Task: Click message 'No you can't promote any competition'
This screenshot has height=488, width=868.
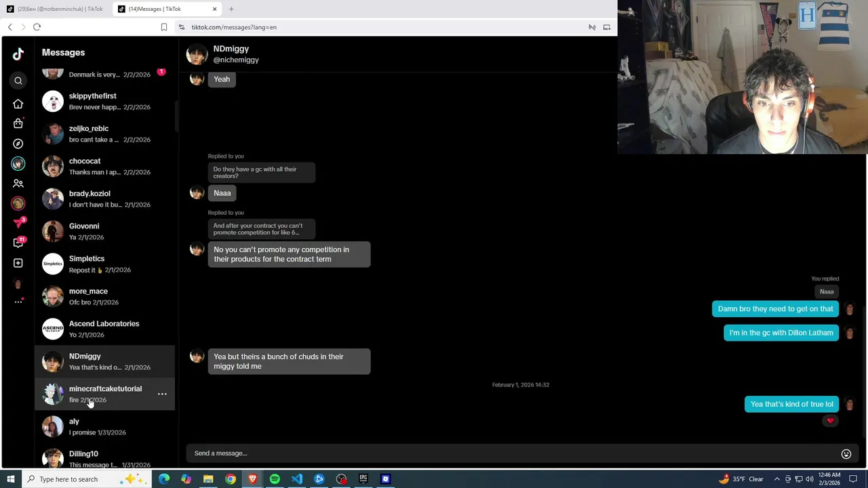Action: [x=289, y=254]
